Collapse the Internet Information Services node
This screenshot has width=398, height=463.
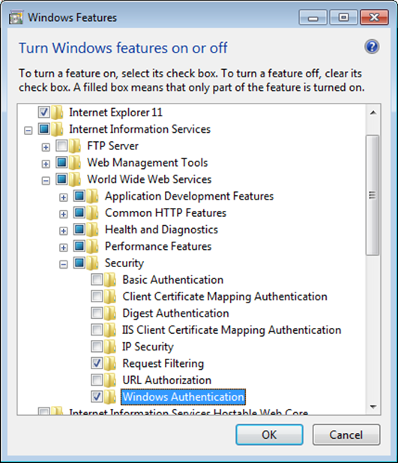pyautogui.click(x=28, y=130)
